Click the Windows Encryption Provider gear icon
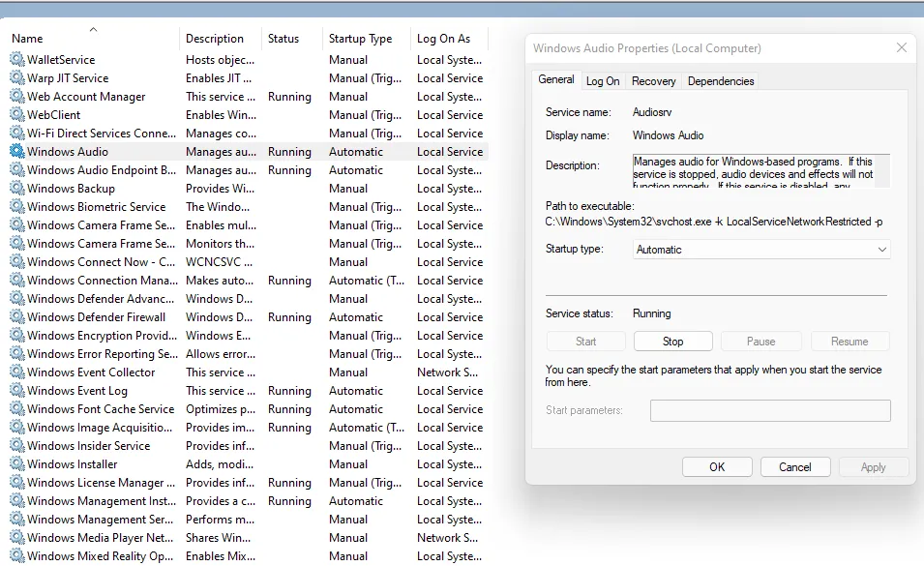The width and height of the screenshot is (924, 566). click(x=17, y=335)
